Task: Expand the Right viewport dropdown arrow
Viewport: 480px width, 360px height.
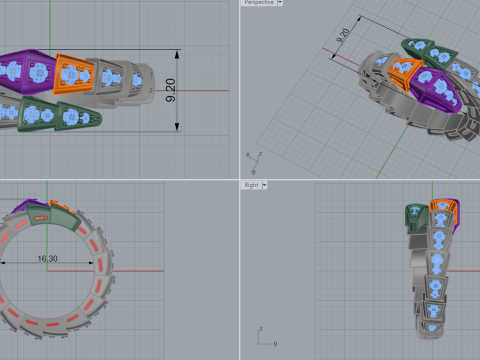Action: pos(264,185)
